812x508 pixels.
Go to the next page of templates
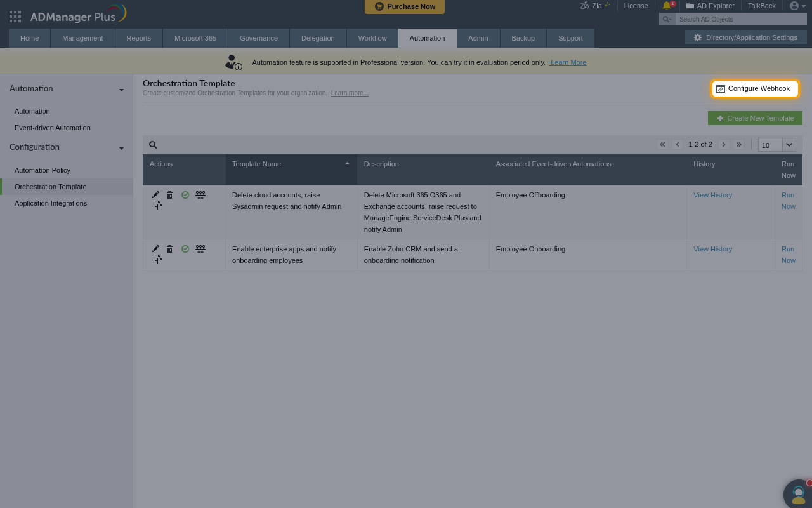[x=723, y=144]
